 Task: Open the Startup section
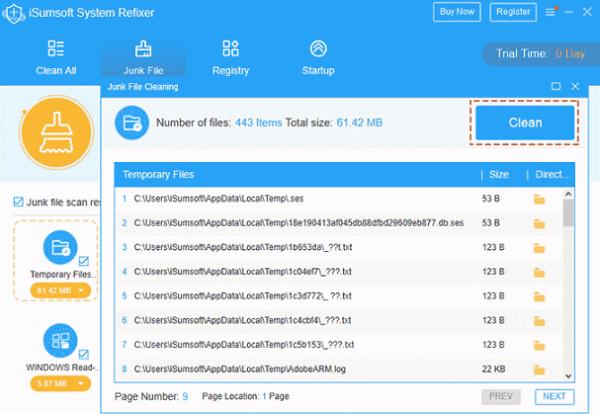click(x=318, y=57)
